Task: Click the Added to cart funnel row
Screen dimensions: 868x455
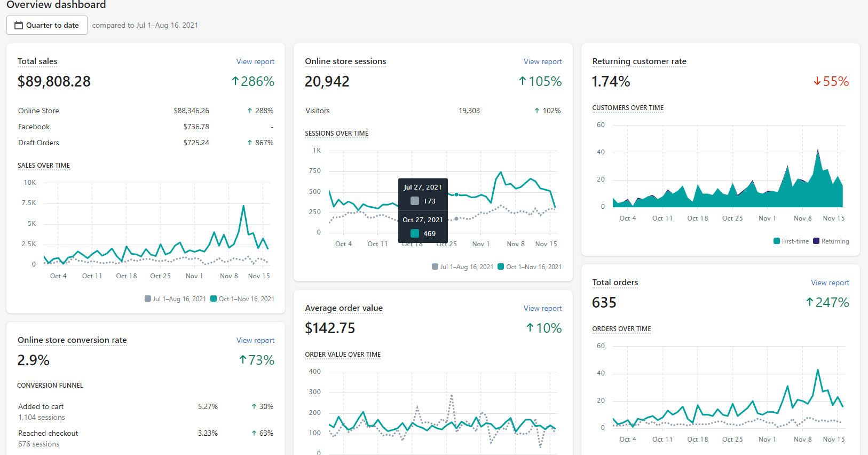Action: (146, 412)
